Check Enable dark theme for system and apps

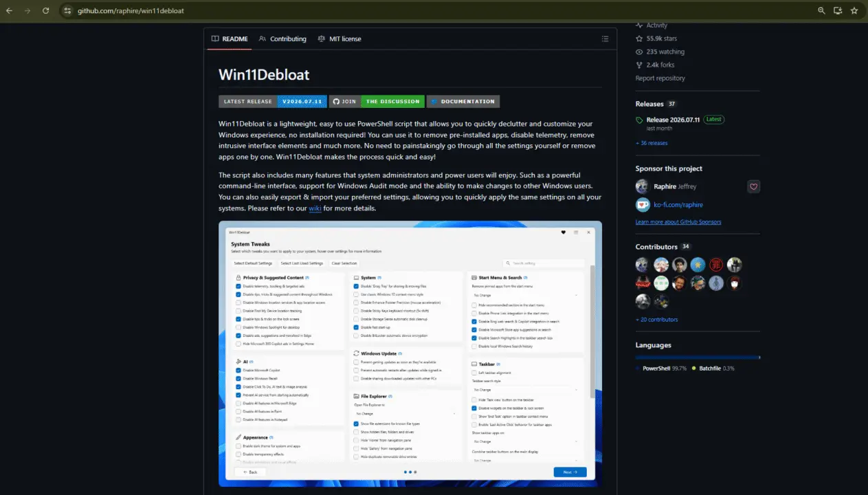[238, 446]
